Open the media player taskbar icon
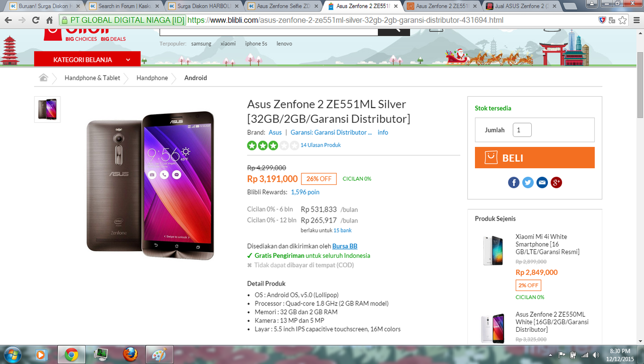 [x=41, y=354]
